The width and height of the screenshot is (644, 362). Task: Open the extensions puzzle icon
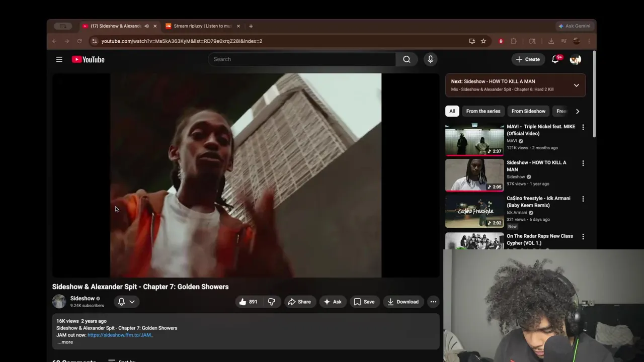click(x=514, y=41)
